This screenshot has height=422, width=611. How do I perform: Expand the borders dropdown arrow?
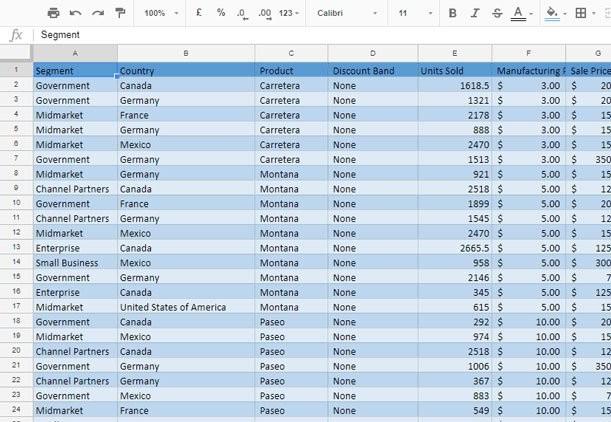(593, 14)
